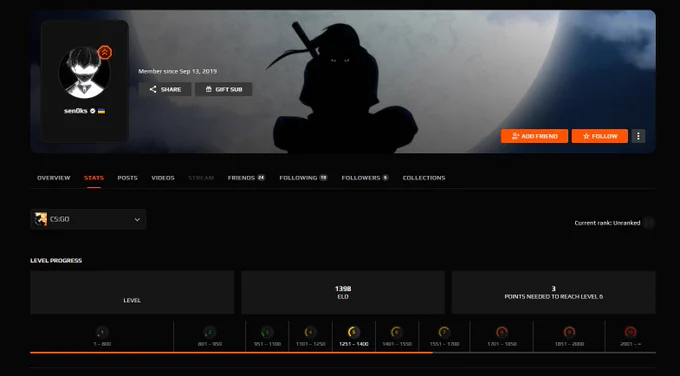The height and width of the screenshot is (376, 680).
Task: Click the orange premium badge on avatar
Action: (105, 52)
